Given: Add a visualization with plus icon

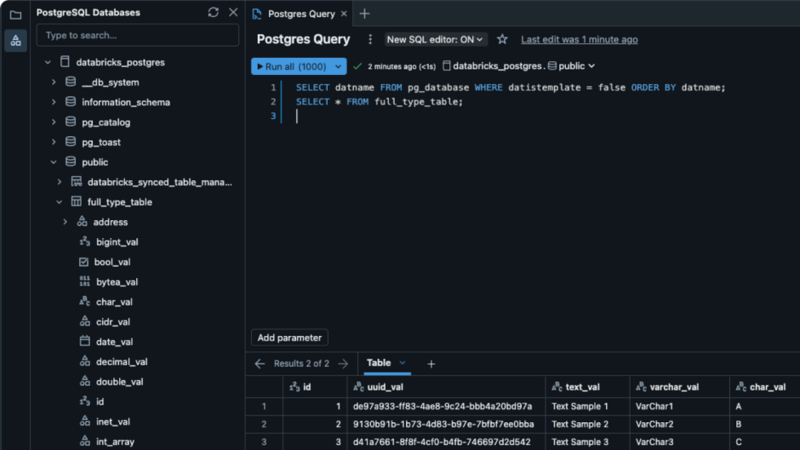Looking at the screenshot, I should [431, 364].
